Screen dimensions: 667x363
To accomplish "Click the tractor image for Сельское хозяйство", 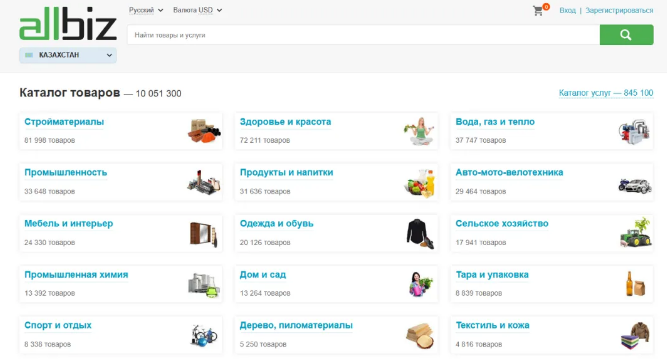I will pyautogui.click(x=635, y=233).
